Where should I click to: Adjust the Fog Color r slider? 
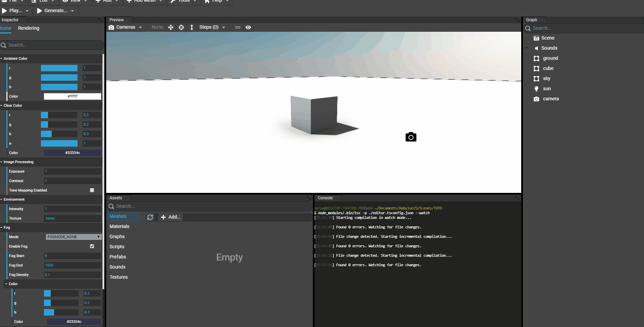(x=61, y=294)
